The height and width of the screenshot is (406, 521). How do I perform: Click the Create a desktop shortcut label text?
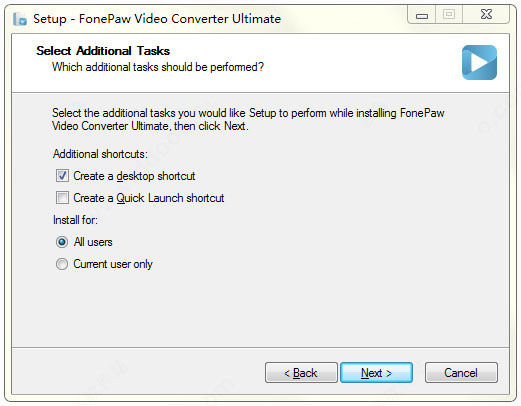pos(134,176)
